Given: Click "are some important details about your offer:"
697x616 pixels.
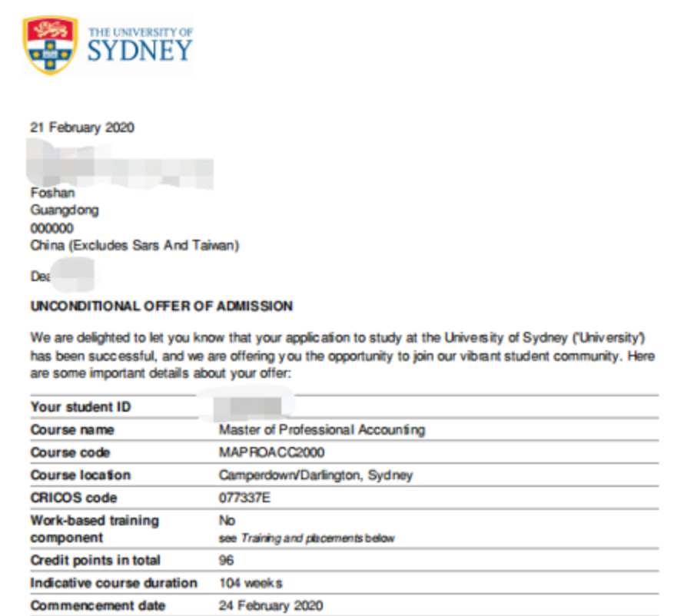Looking at the screenshot, I should tap(161, 373).
